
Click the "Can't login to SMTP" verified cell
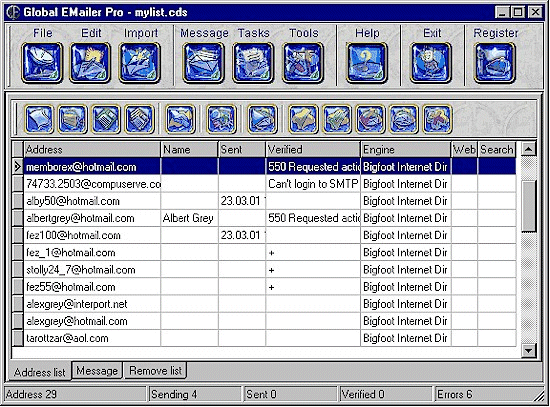click(x=313, y=184)
